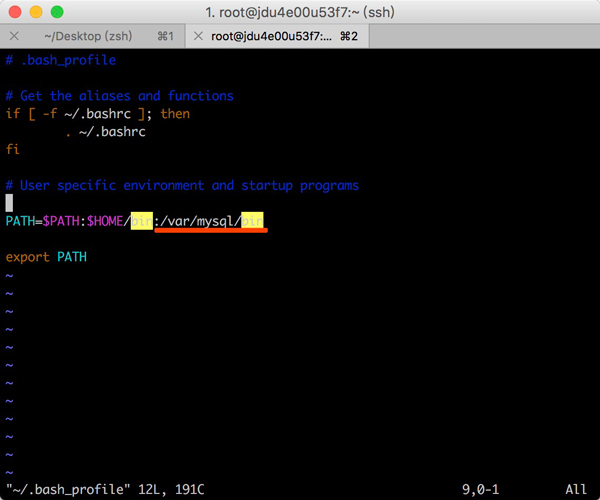This screenshot has height=500, width=600.
Task: Click the 'export' keyword
Action: coord(28,257)
